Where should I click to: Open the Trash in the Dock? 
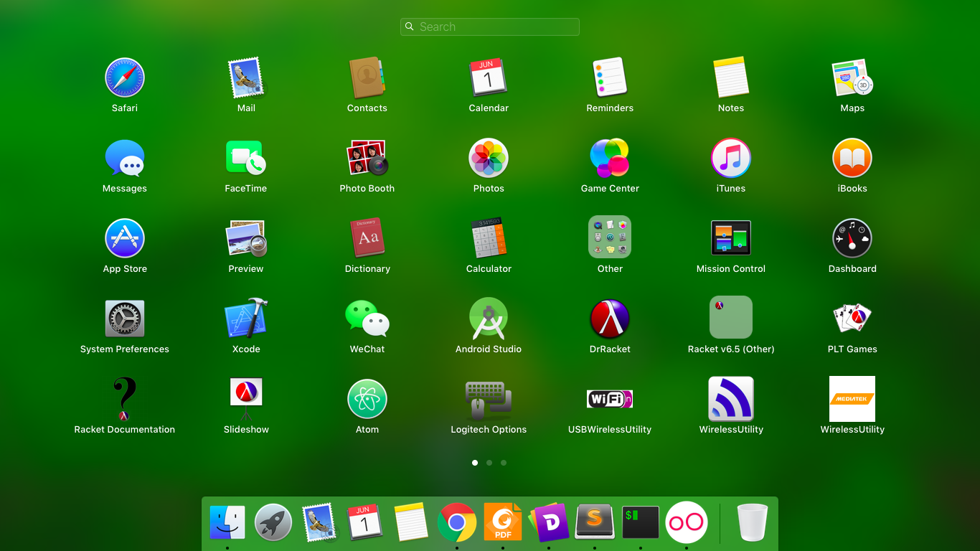(753, 522)
